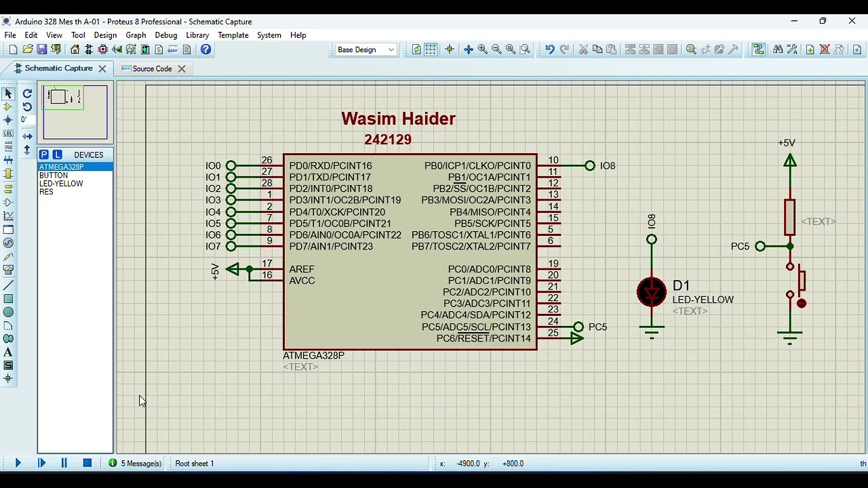Choose the 2D Graphics Text tool
Image resolution: width=868 pixels, height=488 pixels.
(8, 352)
